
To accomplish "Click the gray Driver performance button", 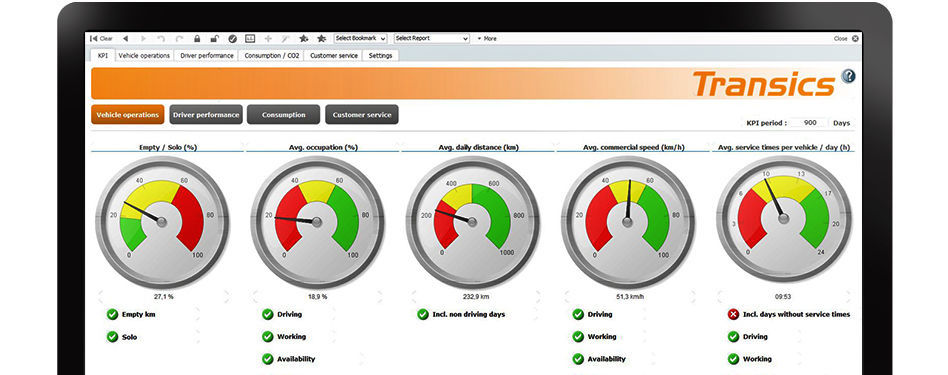I will [x=206, y=114].
